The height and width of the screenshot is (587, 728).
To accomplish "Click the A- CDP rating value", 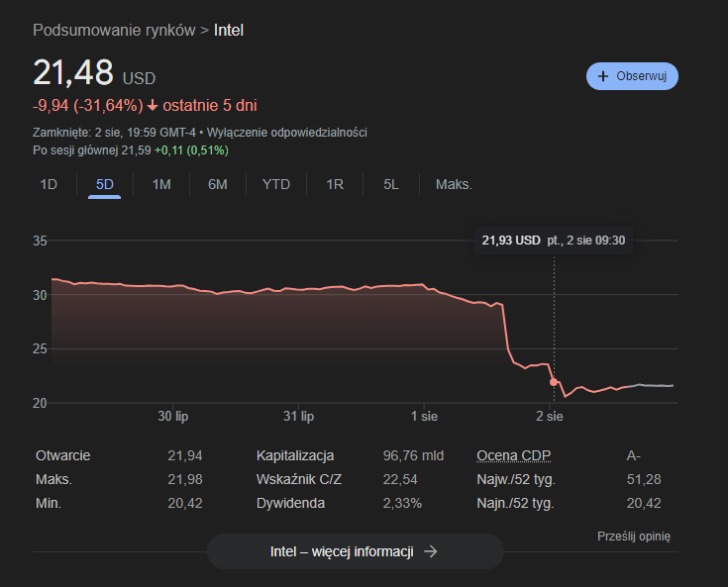I will (633, 455).
